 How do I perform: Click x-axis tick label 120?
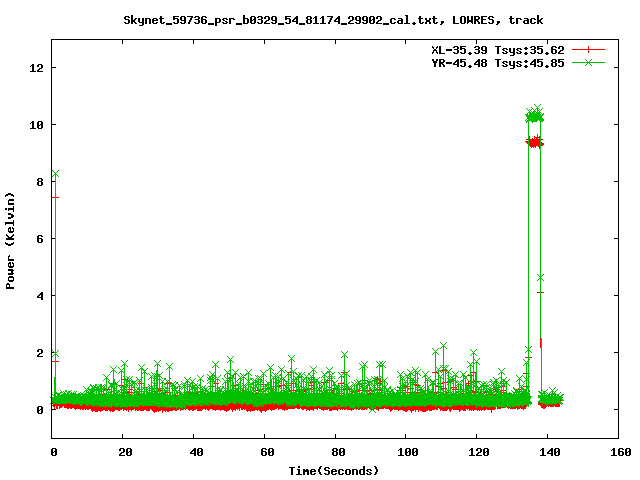479,452
